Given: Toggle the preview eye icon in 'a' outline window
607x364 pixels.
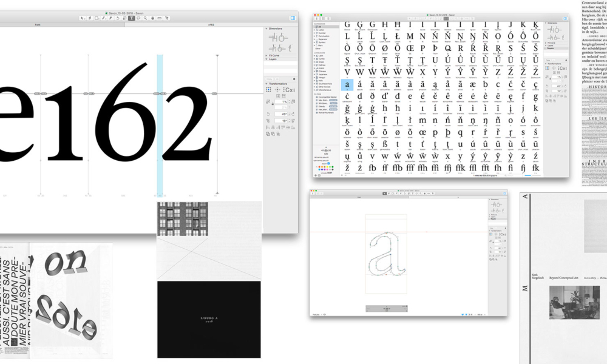Looking at the screenshot, I should click(x=324, y=314).
